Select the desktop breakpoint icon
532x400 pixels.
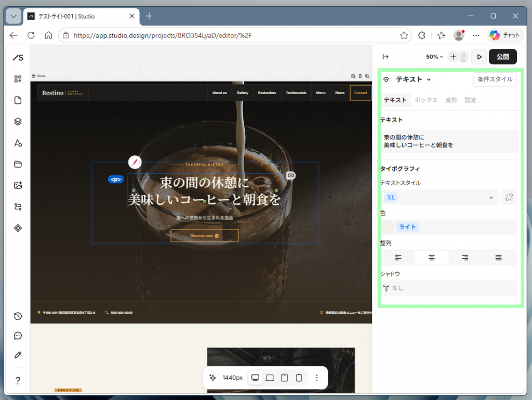(255, 378)
